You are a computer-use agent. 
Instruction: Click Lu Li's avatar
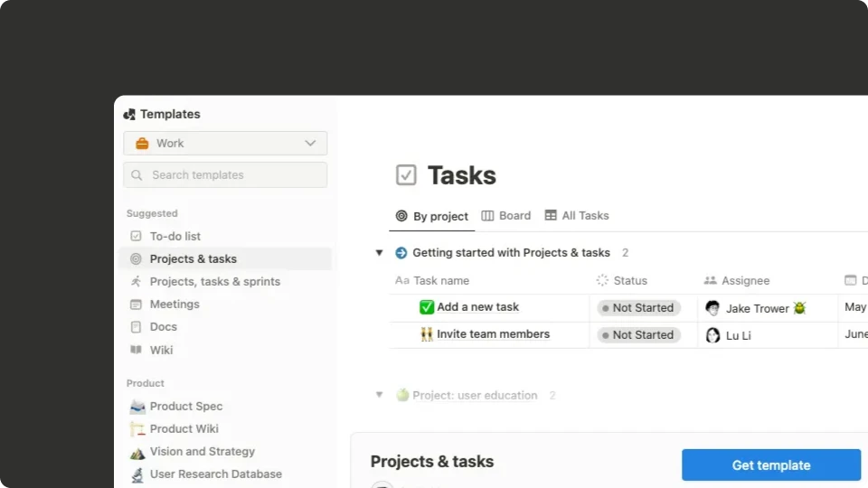[x=713, y=335]
